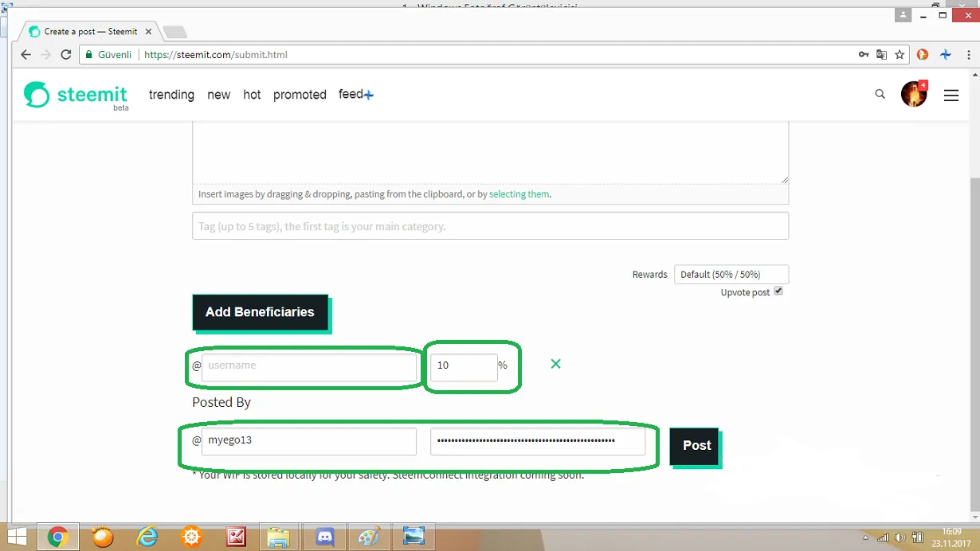Focus the myego13 Posted By field
980x551 pixels.
coord(309,442)
